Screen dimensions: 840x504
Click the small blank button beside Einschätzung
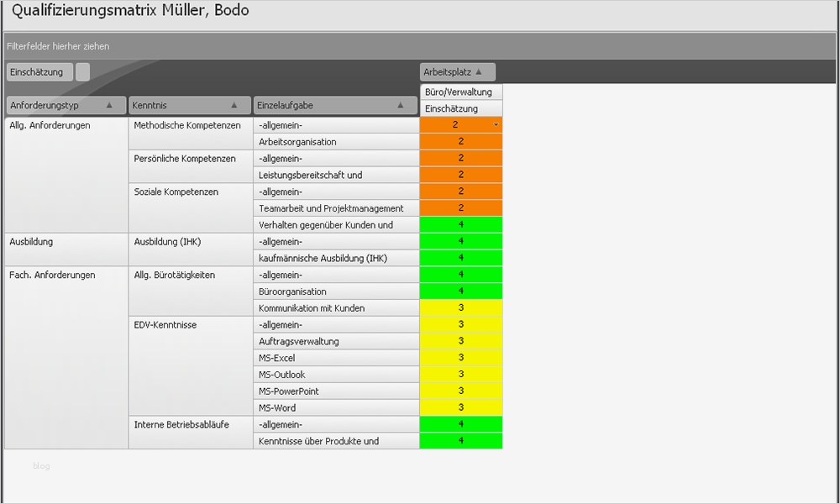[x=82, y=71]
